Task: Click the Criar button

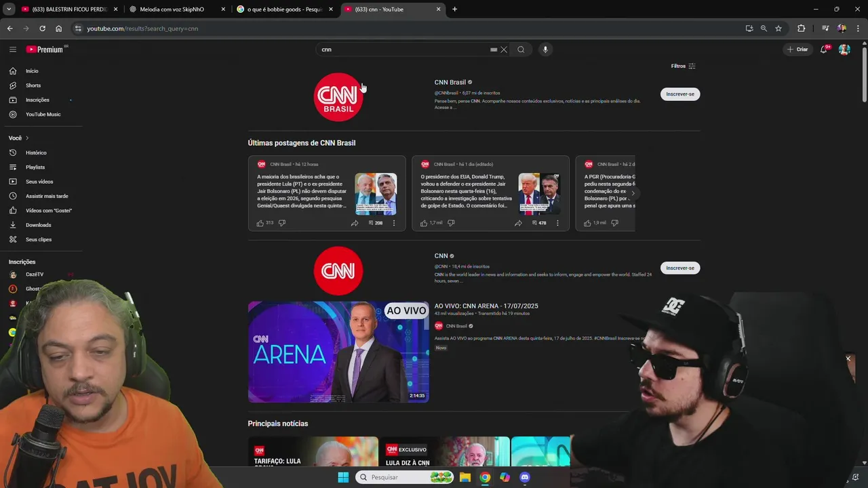Action: pos(797,49)
